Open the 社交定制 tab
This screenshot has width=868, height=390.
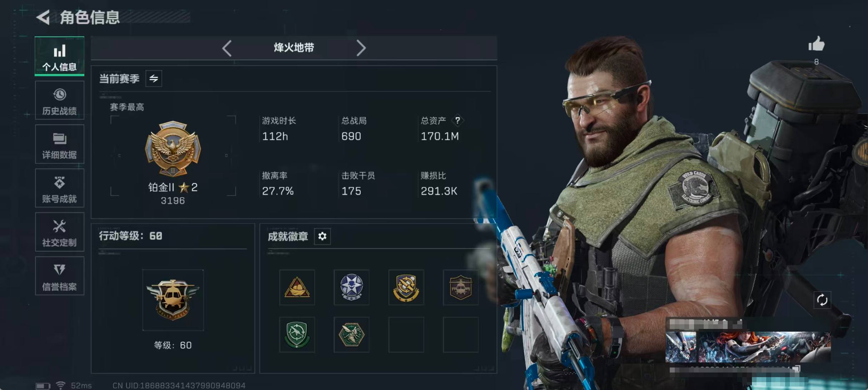tap(60, 232)
